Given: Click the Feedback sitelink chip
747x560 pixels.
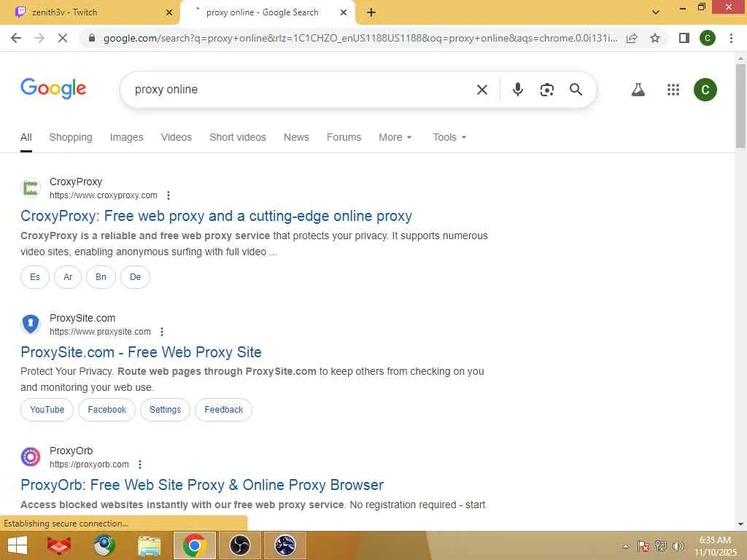Looking at the screenshot, I should pyautogui.click(x=223, y=410).
